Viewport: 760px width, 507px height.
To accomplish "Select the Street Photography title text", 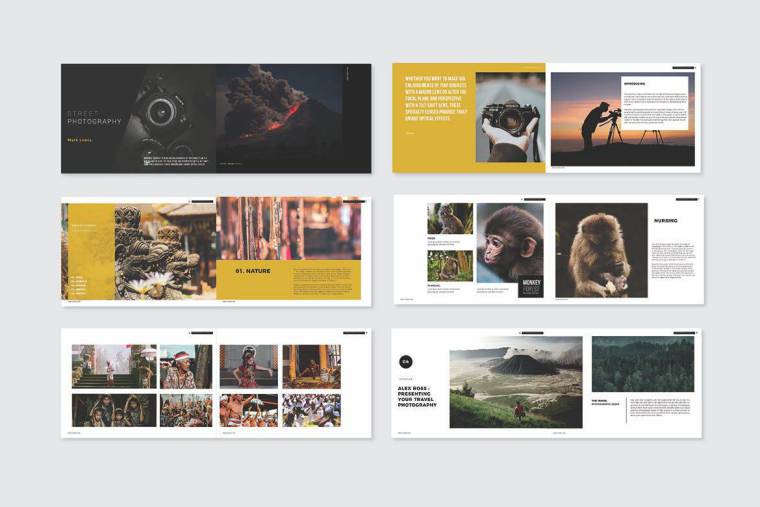I will [x=94, y=117].
